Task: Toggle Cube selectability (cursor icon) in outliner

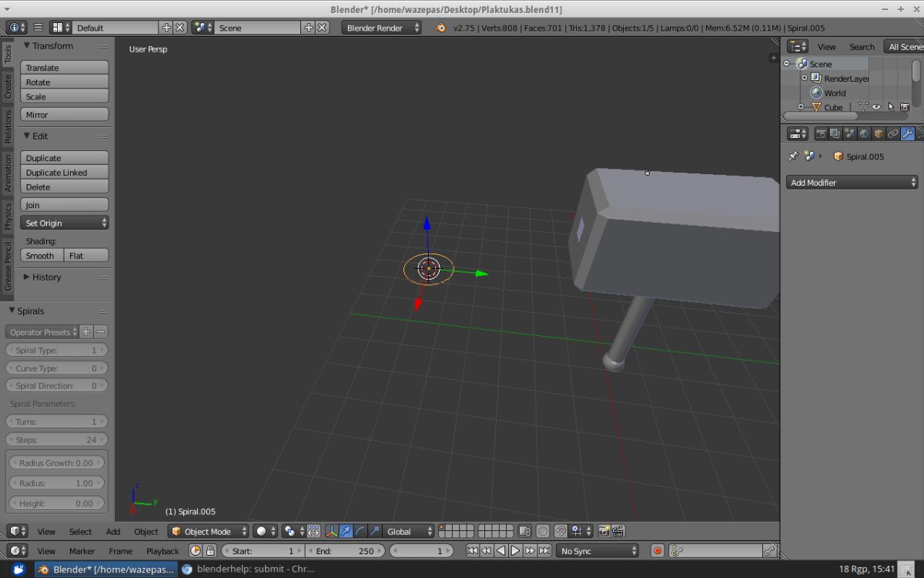Action: click(891, 107)
